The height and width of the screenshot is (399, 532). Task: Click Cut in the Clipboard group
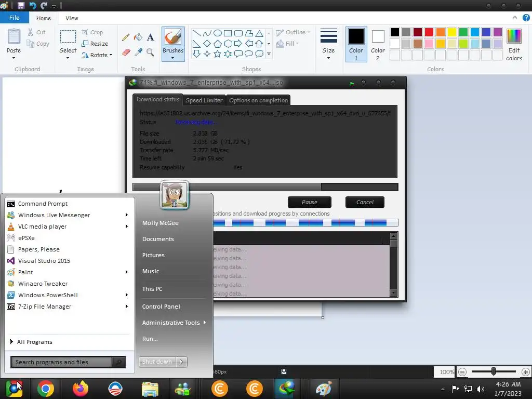37,32
